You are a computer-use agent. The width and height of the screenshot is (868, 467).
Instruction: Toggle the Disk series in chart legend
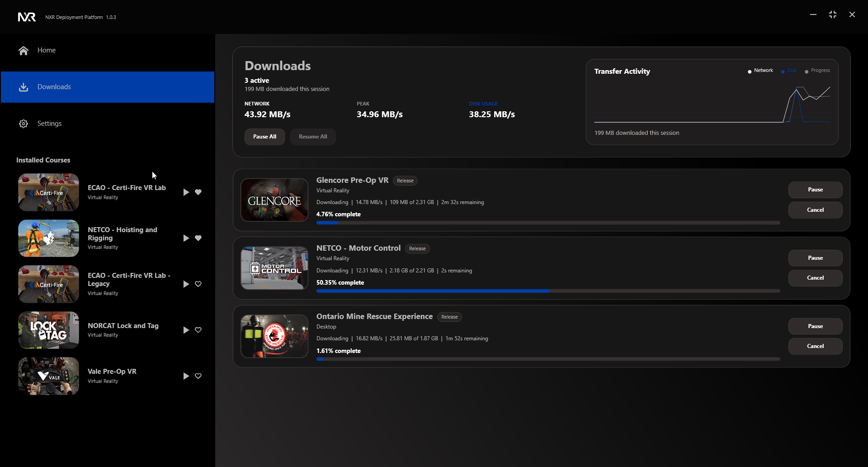click(789, 71)
